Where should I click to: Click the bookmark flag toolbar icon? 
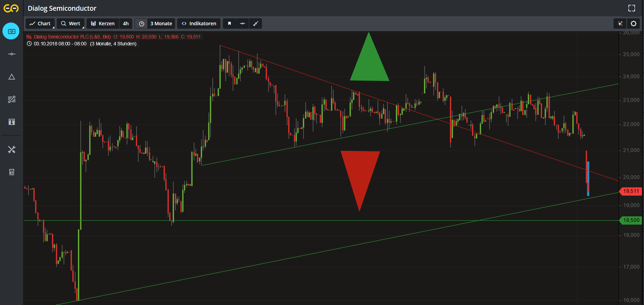click(229, 24)
